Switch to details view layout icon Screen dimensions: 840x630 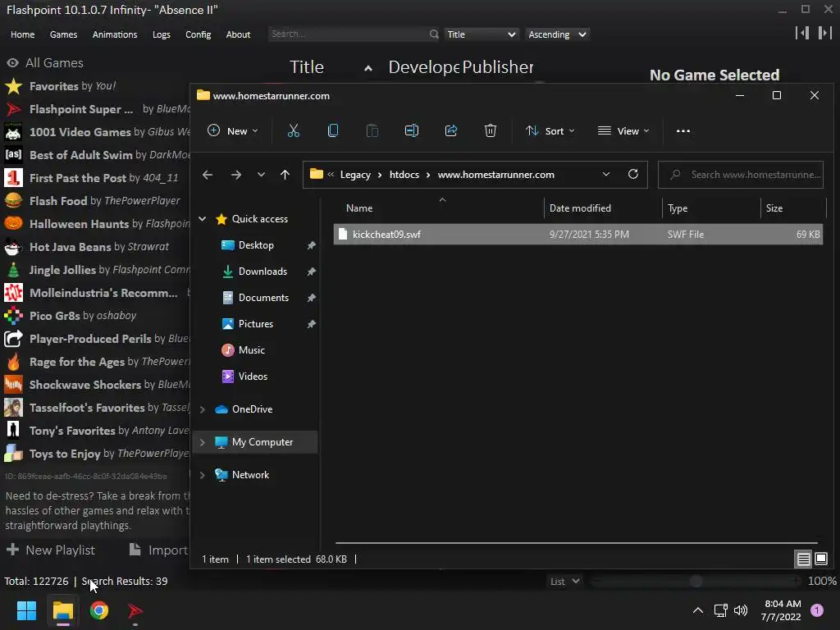point(803,559)
